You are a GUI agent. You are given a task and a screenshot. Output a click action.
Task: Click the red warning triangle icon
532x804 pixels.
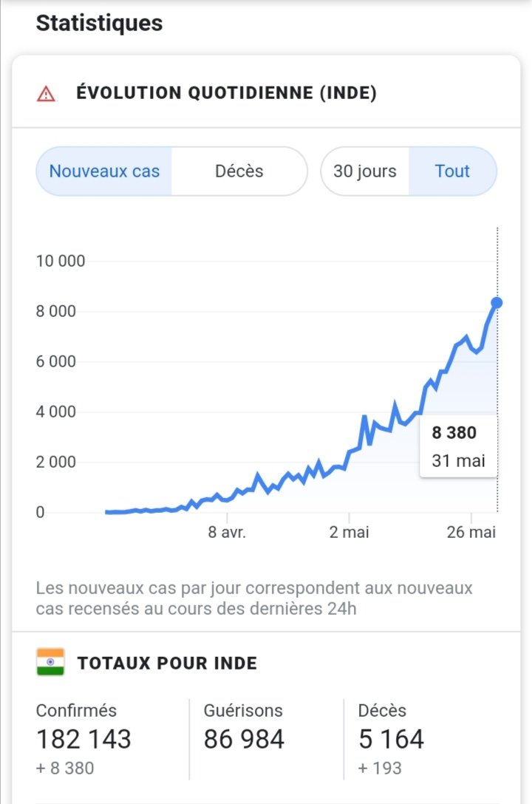pos(46,94)
